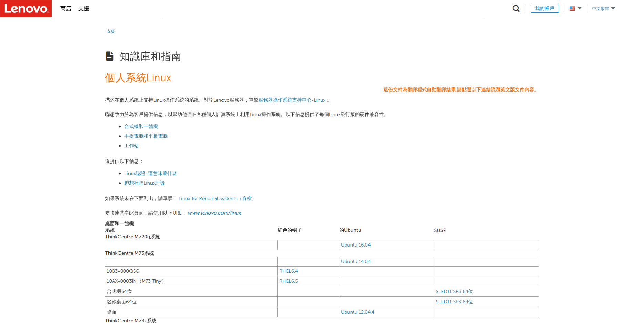Open the 商店 menu

[x=65, y=8]
